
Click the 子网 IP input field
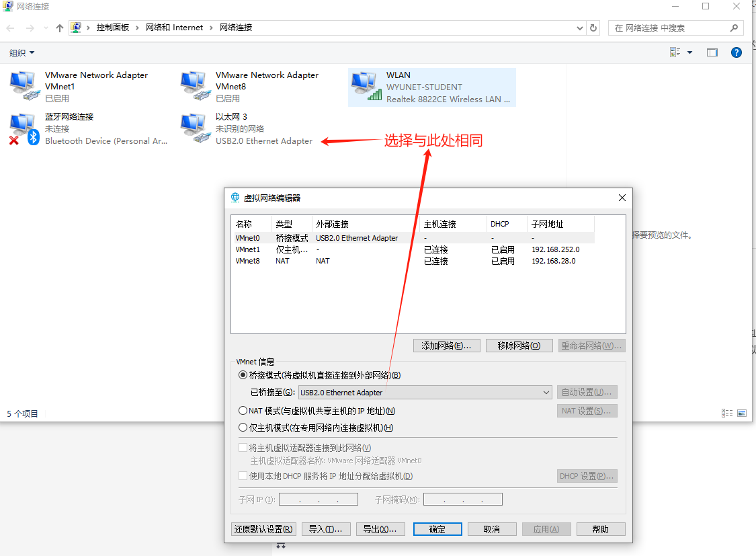coord(319,499)
